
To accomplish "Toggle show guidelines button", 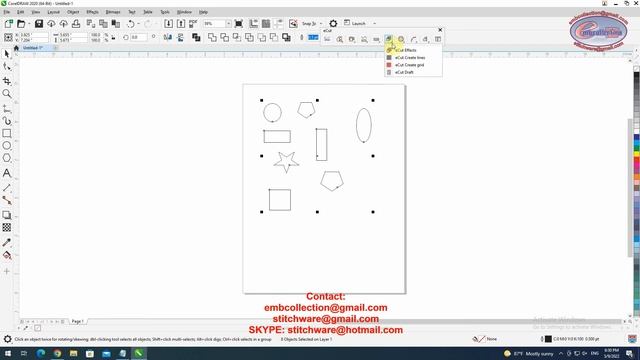I will click(x=279, y=24).
